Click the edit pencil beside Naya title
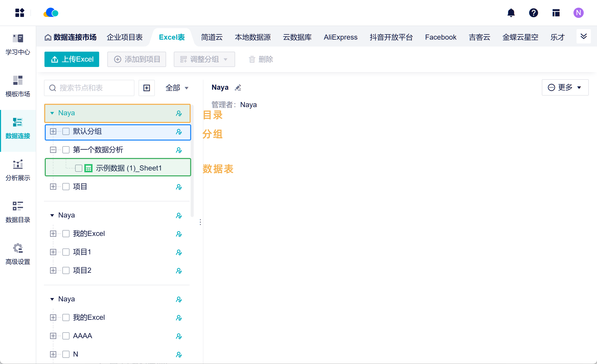 point(238,88)
